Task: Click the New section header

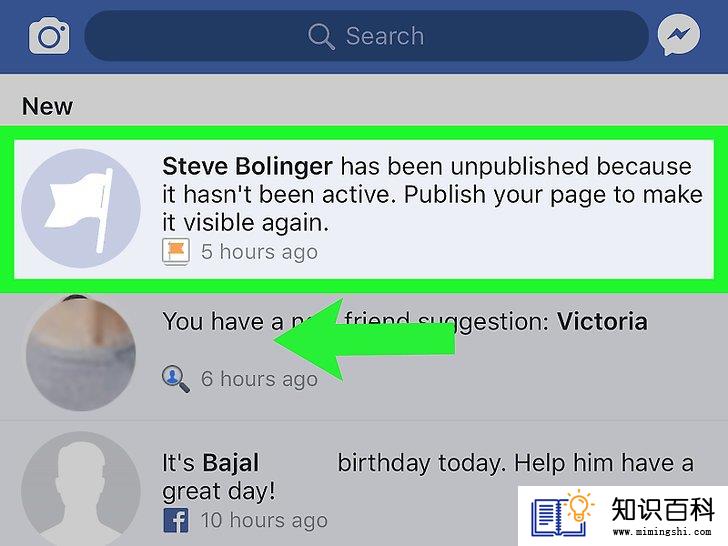Action: pyautogui.click(x=47, y=106)
